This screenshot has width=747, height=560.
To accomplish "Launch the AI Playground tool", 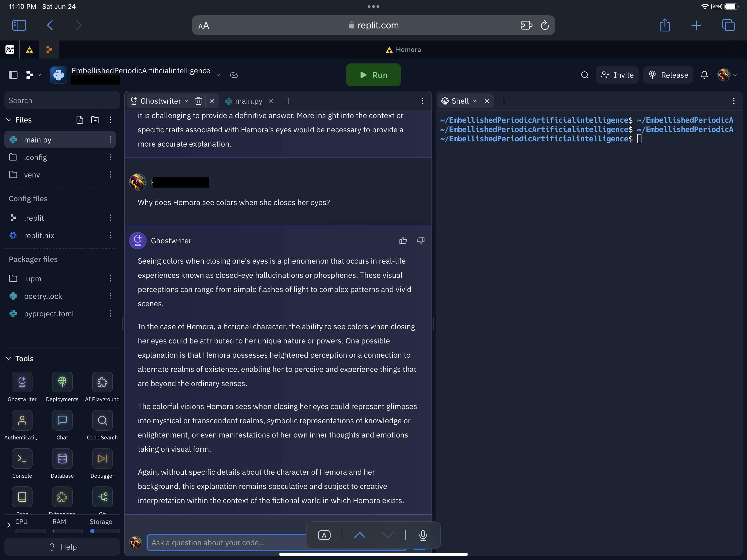I will click(102, 382).
